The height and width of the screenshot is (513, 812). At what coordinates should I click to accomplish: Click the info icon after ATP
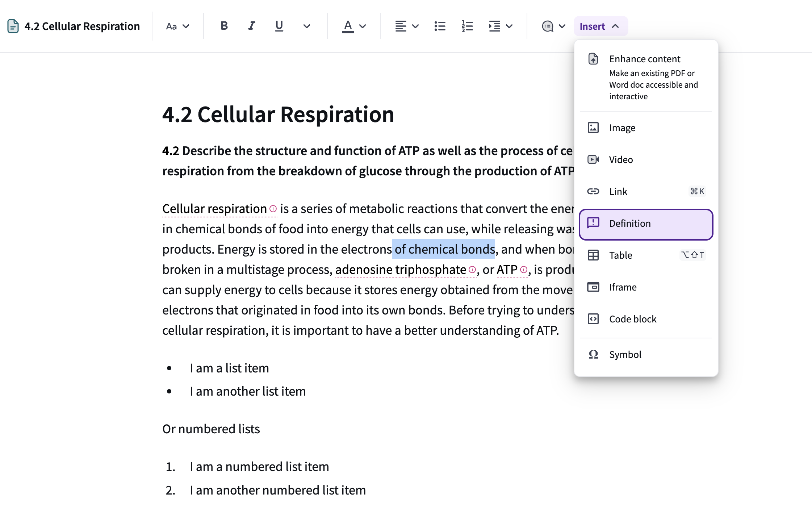click(524, 270)
